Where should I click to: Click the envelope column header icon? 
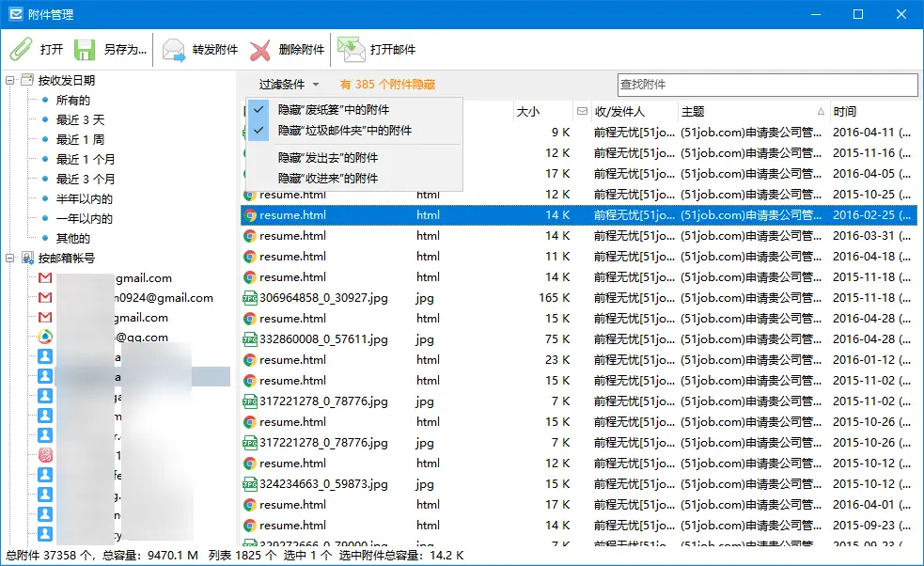coord(582,111)
